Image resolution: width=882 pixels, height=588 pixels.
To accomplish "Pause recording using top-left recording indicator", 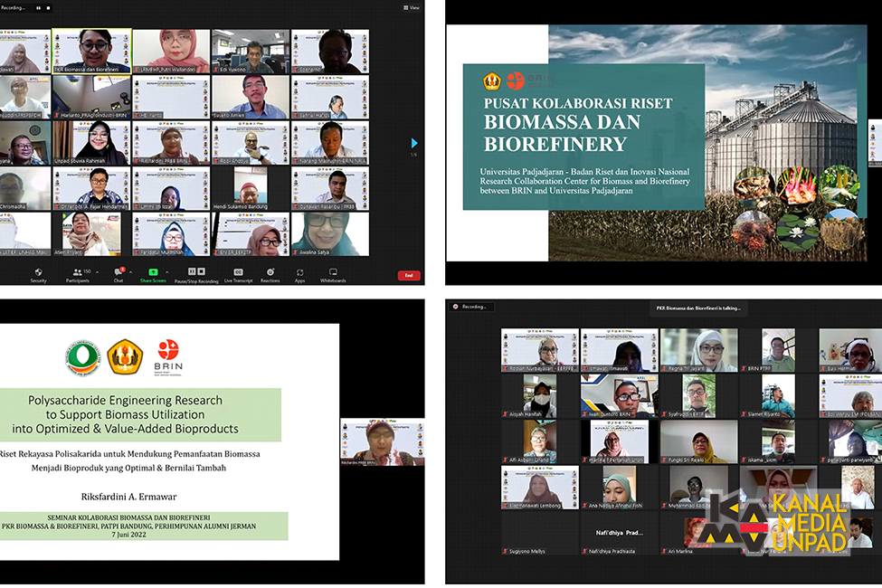I will 39,7.
